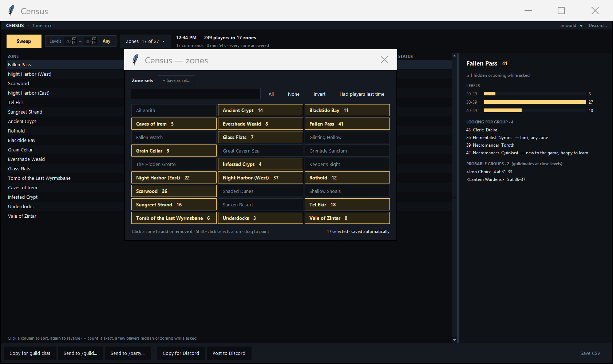Image resolution: width=613 pixels, height=364 pixels.
Task: Select All zones in the dialog
Action: pos(271,94)
